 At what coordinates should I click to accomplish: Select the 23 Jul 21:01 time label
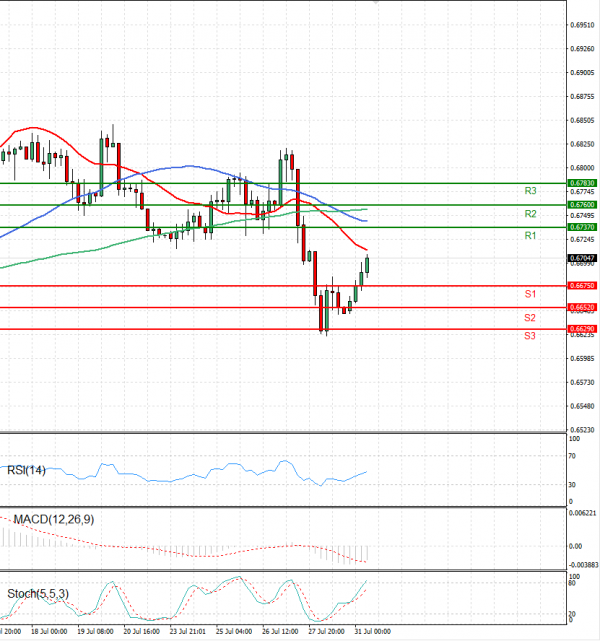[188, 632]
